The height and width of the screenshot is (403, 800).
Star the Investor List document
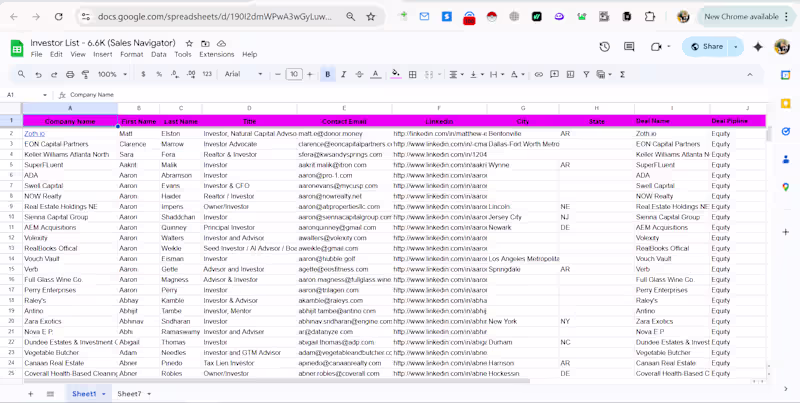click(x=189, y=44)
